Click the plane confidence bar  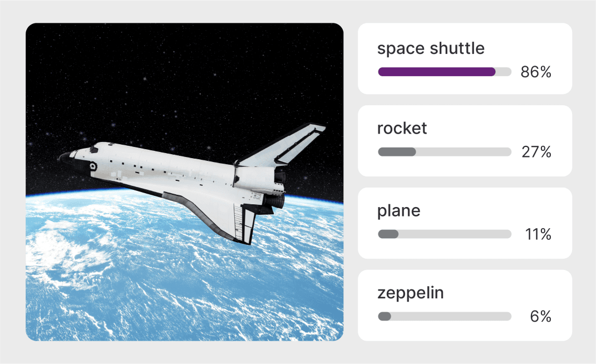point(444,234)
